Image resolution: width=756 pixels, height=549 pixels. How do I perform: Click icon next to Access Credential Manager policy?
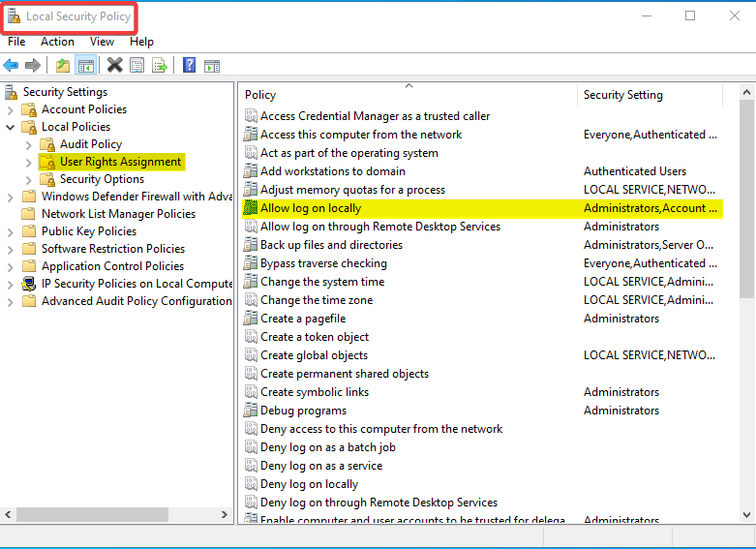251,116
